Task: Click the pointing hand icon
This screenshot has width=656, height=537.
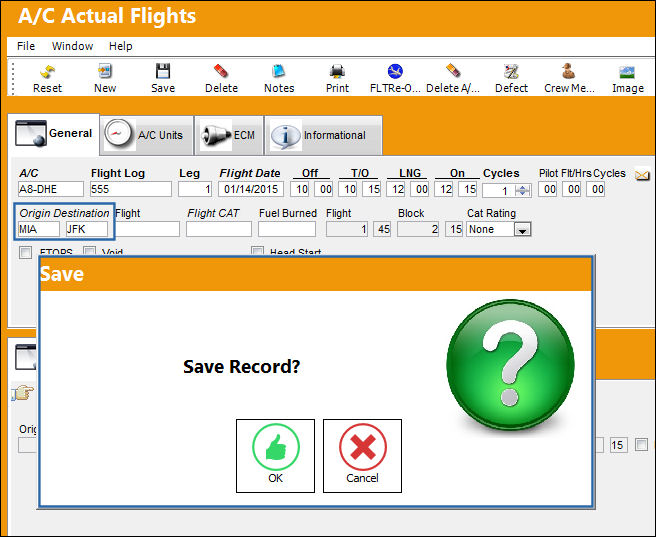Action: (x=23, y=393)
